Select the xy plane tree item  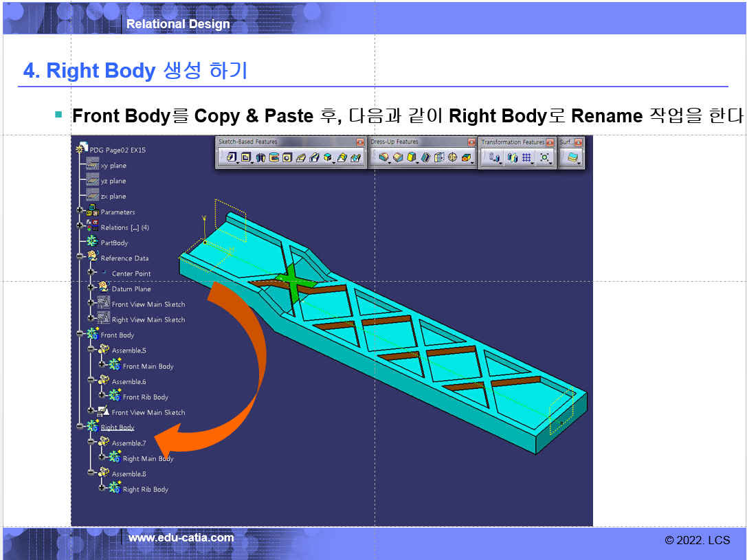113,166
